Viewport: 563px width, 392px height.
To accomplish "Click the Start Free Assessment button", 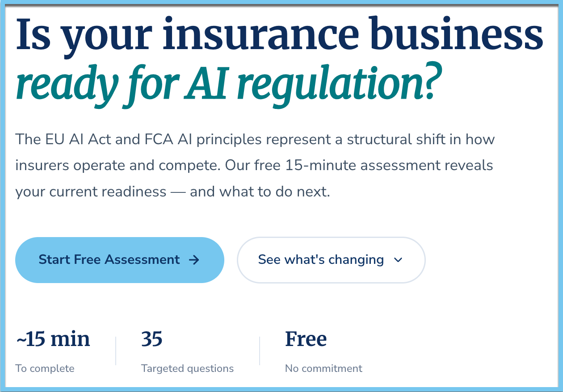I will click(120, 260).
